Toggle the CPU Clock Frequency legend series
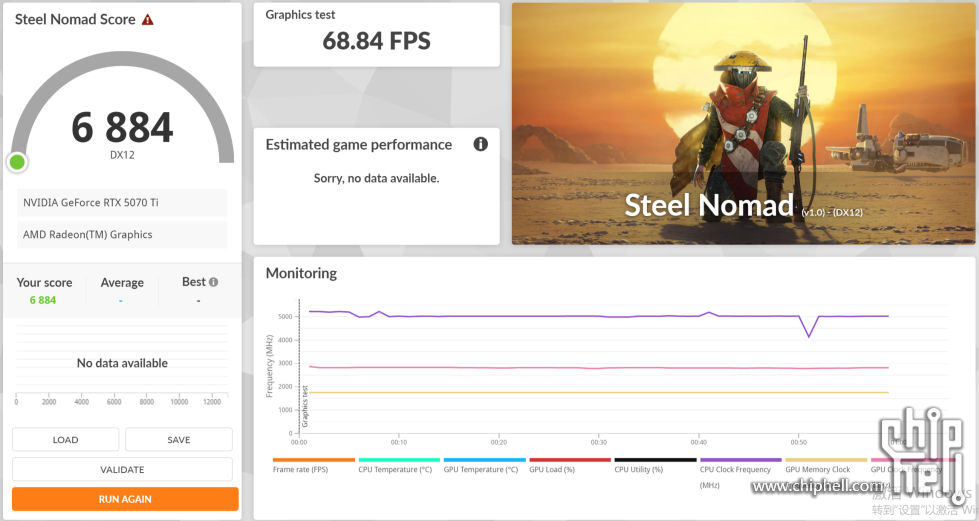979x521 pixels. pos(735,469)
